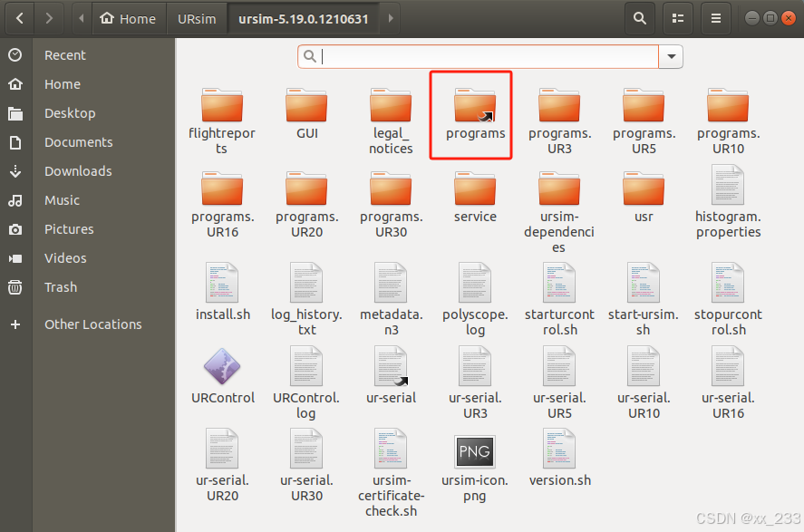This screenshot has width=804, height=532.
Task: Select the install.sh script
Action: coord(222,292)
